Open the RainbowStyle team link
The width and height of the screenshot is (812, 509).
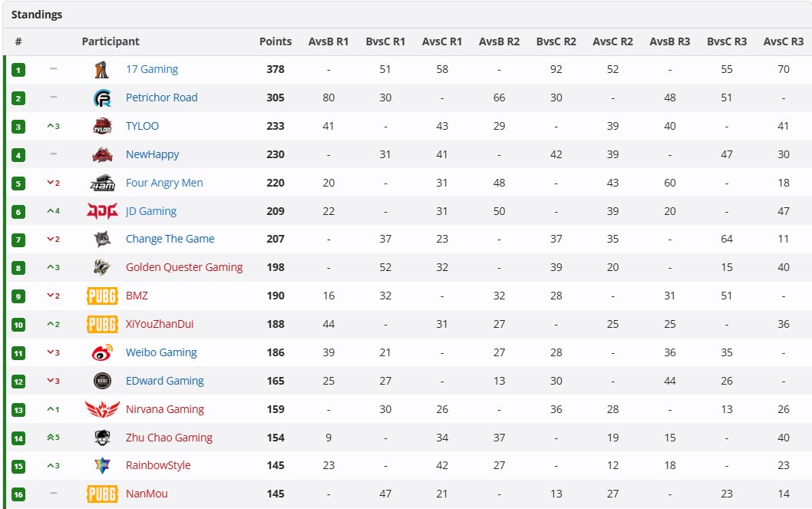[158, 465]
